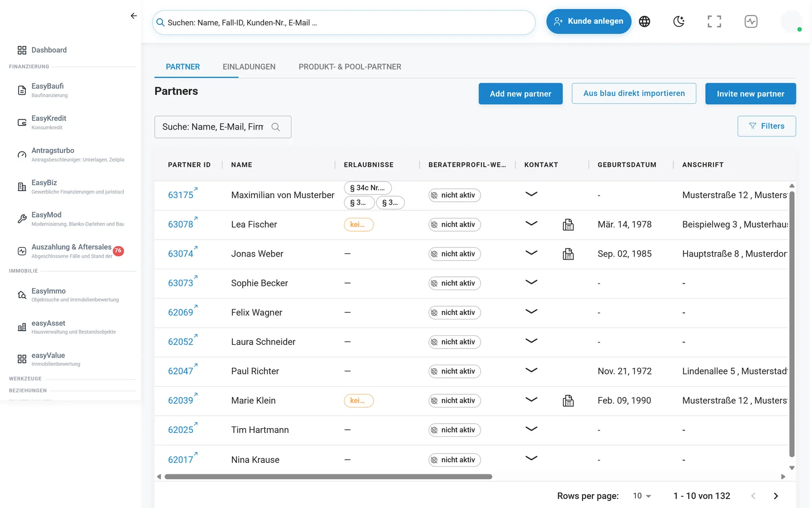
Task: Open EasyBiz module
Action: pyautogui.click(x=71, y=186)
